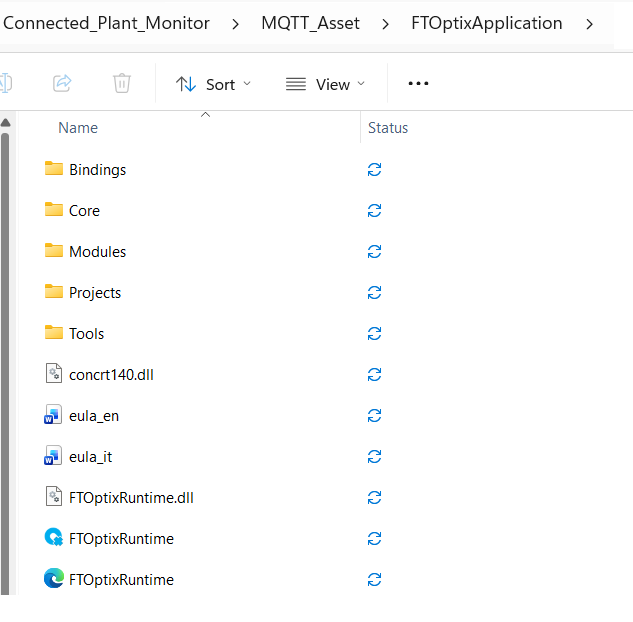The height and width of the screenshot is (622, 633).
Task: Select eula_en Word document icon
Action: 53,415
